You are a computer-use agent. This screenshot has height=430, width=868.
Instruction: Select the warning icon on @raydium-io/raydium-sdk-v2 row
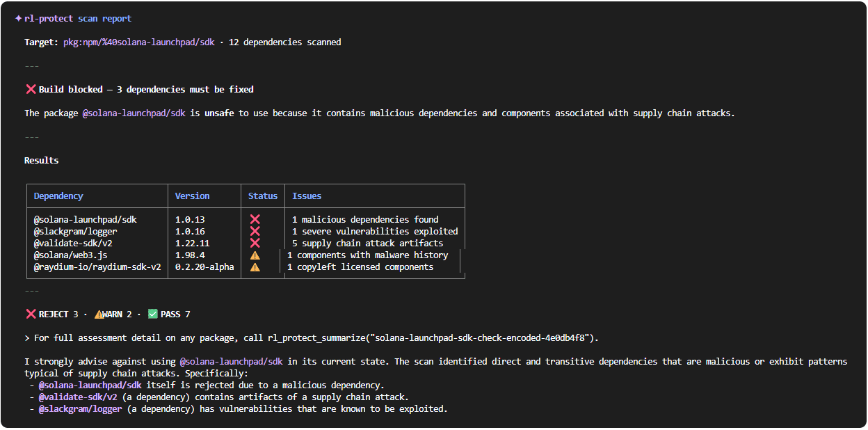(x=255, y=266)
